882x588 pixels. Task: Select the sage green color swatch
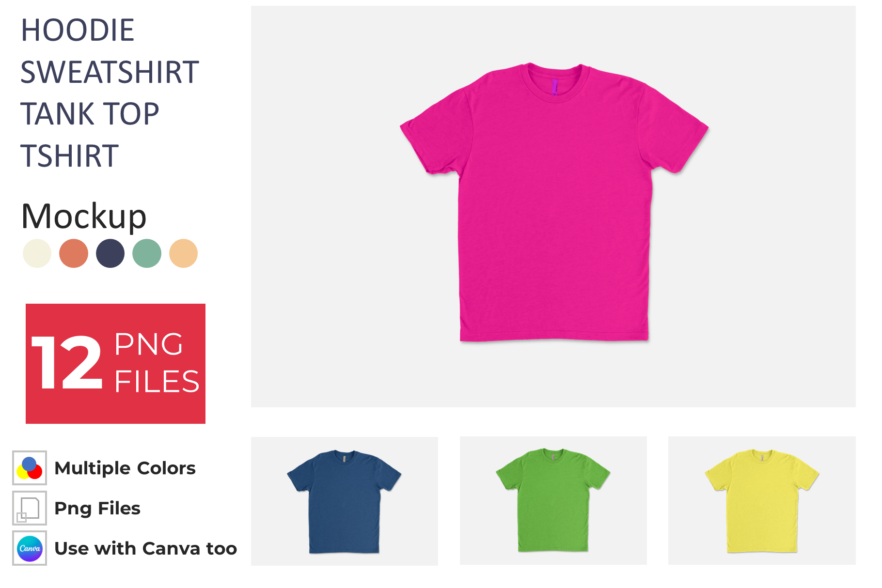[x=147, y=253]
